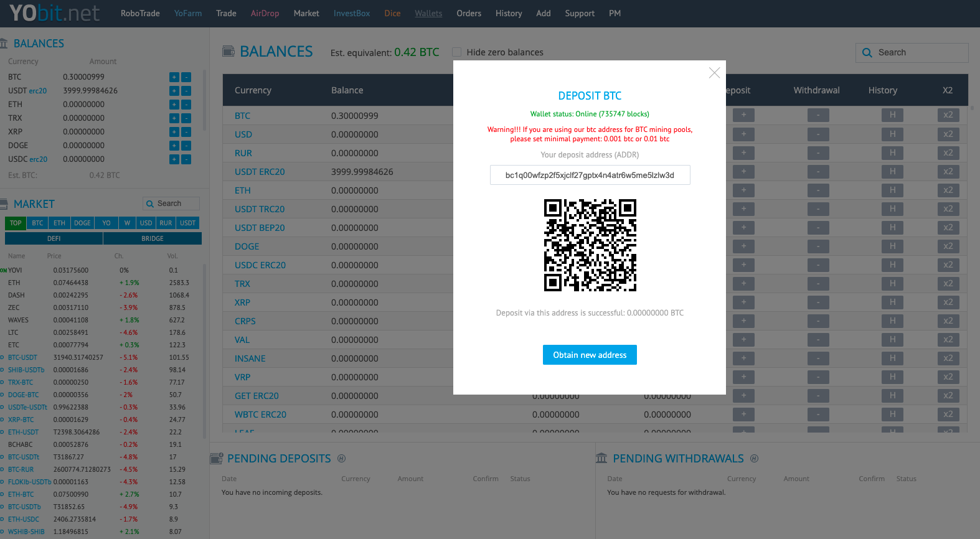This screenshot has width=980, height=539.
Task: Open the InvestBox page
Action: (x=352, y=13)
